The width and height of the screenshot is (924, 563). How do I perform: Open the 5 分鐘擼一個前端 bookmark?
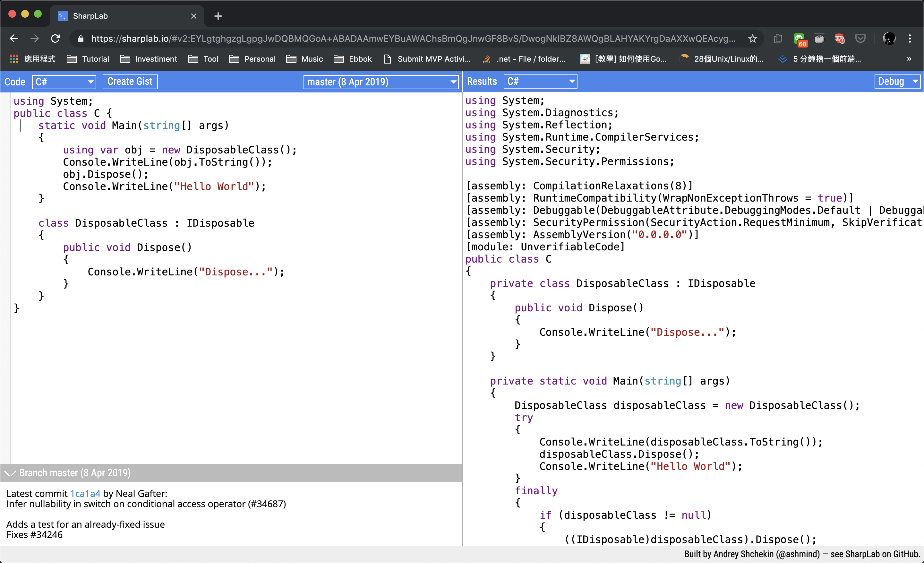819,59
